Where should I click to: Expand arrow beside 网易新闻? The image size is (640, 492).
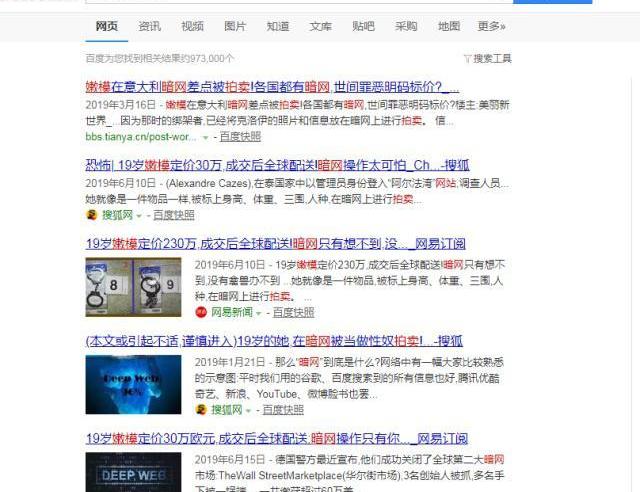point(258,313)
